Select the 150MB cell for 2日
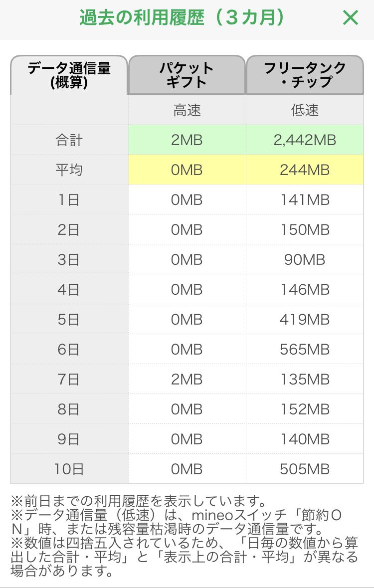 pos(305,230)
